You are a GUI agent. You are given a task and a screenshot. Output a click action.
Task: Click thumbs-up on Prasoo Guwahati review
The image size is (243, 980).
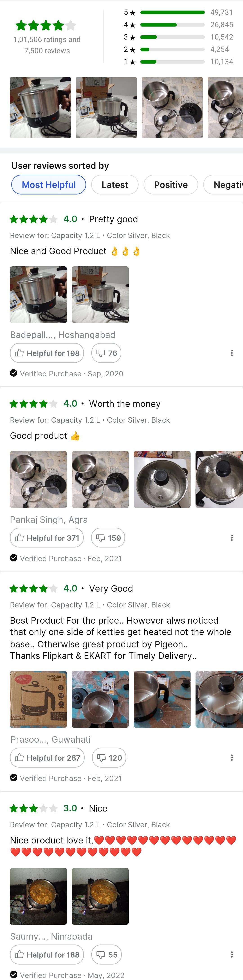tap(47, 757)
